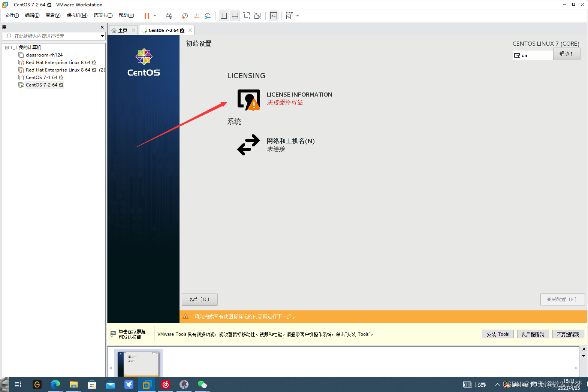Close the 库 library panel
588x392 pixels.
[x=102, y=27]
